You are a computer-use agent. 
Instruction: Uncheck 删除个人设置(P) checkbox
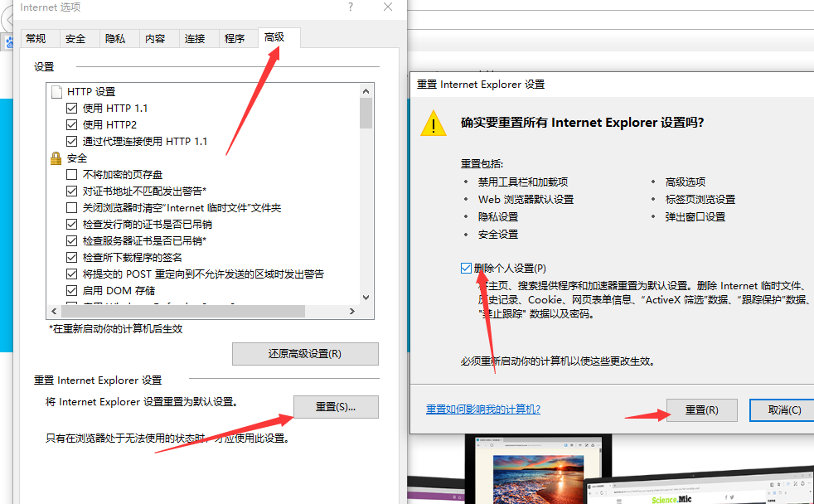tap(466, 269)
